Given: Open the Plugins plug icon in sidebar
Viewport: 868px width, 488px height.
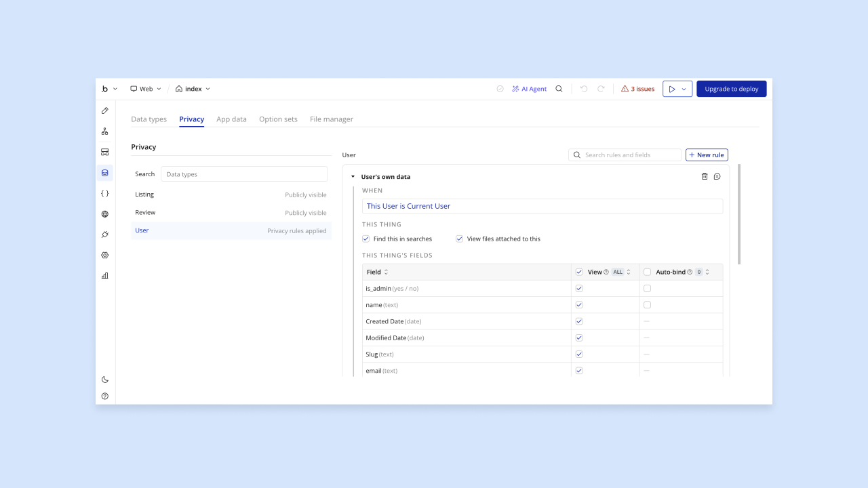Looking at the screenshot, I should point(104,235).
